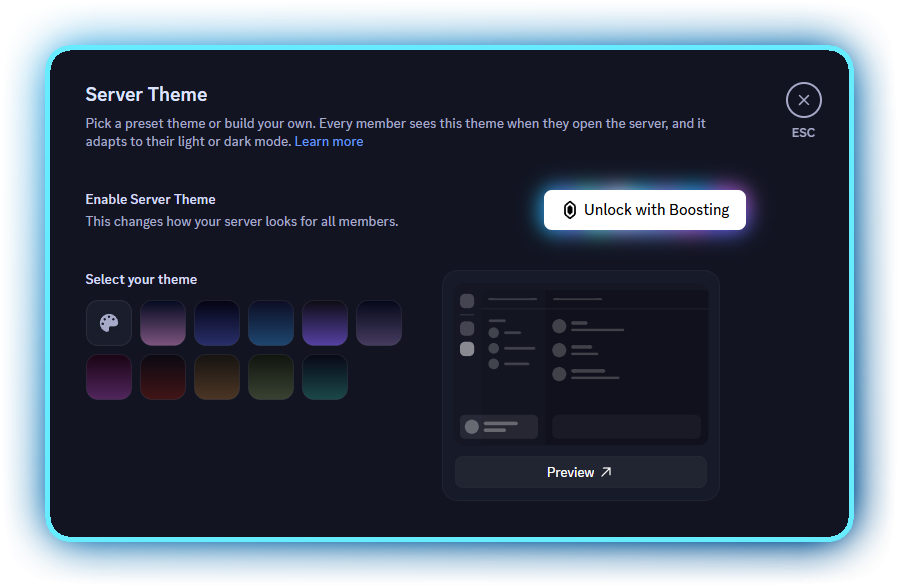Screen dimensions: 899x587
Task: Select the pink-mauve gradient theme swatch
Action: click(x=163, y=323)
